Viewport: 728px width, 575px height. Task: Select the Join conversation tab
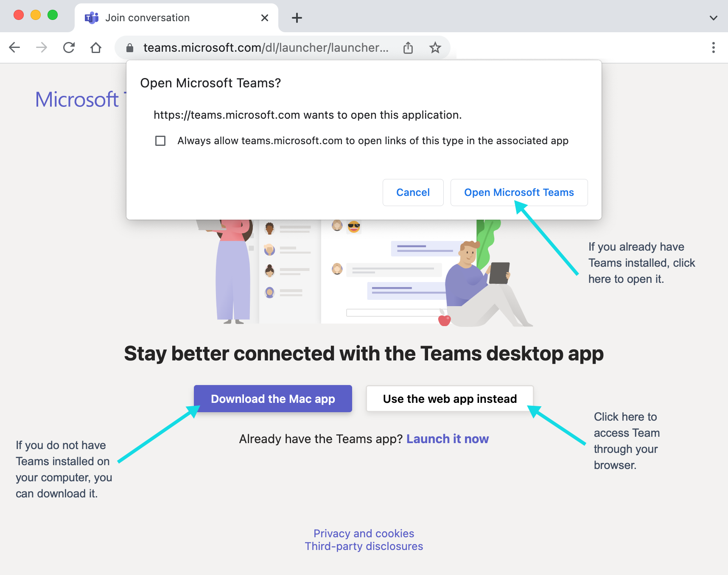170,18
